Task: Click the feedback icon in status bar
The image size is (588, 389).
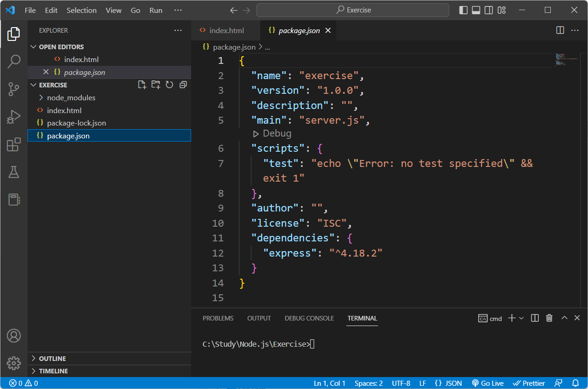Action: [559, 383]
